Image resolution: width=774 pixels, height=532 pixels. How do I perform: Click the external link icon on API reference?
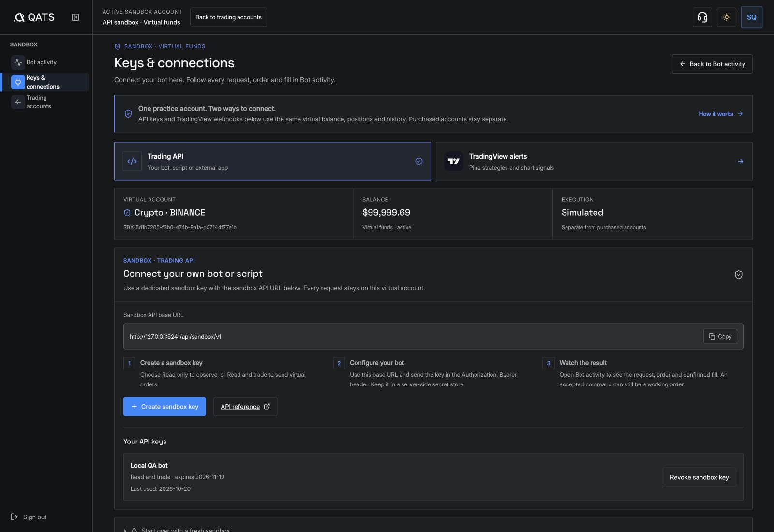coord(267,407)
